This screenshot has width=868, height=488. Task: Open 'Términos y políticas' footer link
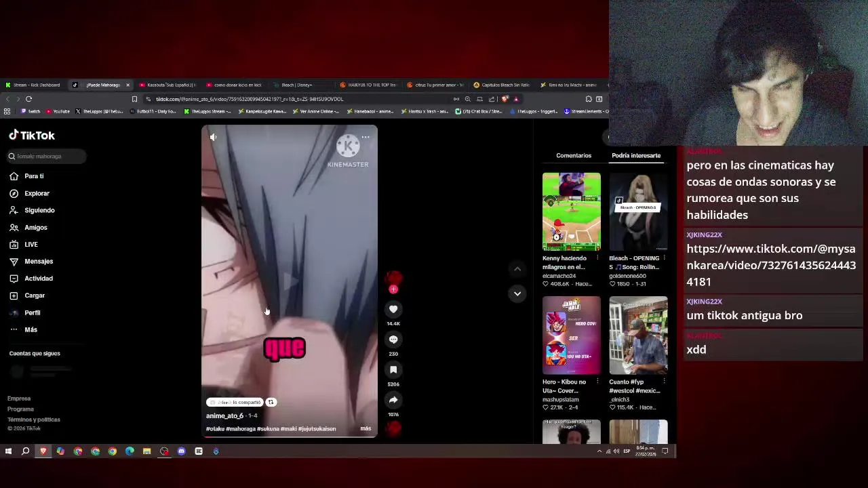pyautogui.click(x=34, y=420)
